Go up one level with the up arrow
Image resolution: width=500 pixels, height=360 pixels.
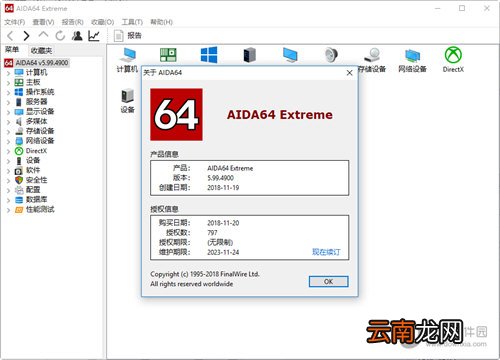(43, 35)
